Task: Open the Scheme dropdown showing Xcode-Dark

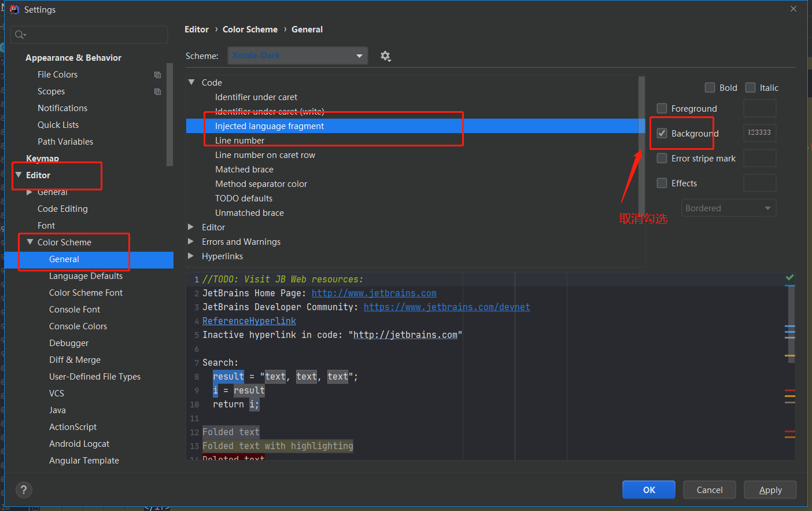Action: [x=298, y=56]
